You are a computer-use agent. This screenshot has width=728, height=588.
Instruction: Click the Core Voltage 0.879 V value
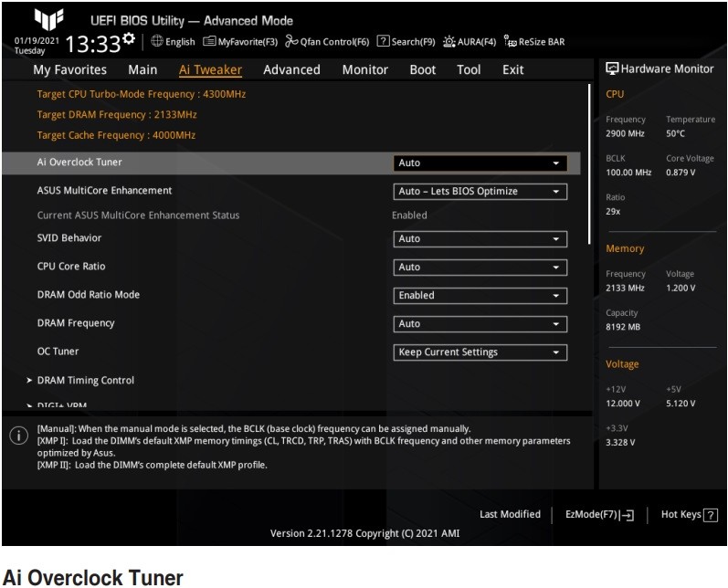pos(681,173)
